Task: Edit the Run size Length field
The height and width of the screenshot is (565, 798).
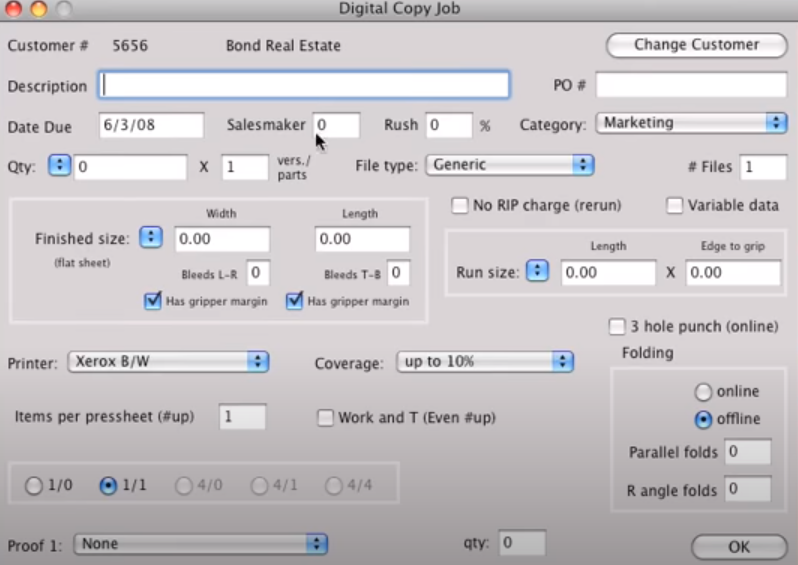Action: (x=608, y=273)
